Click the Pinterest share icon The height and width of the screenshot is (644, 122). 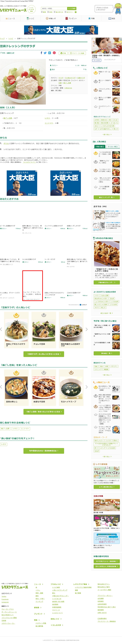pyautogui.click(x=54, y=53)
